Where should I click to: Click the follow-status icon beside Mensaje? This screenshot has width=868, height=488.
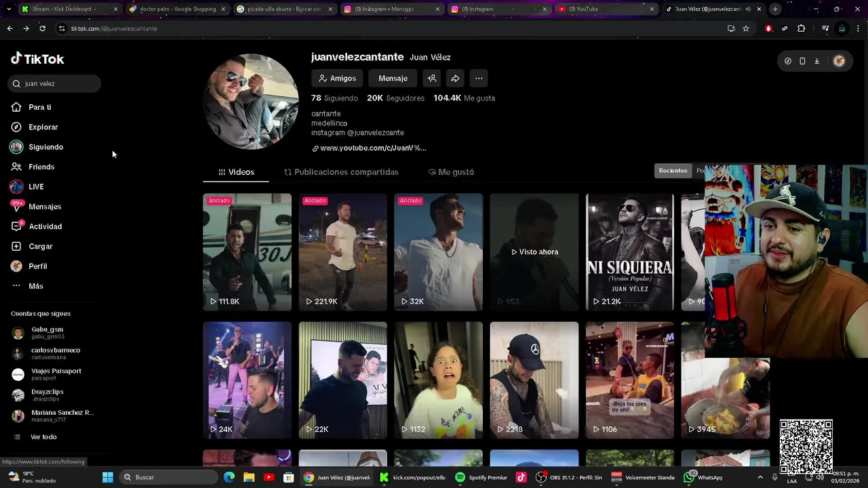tap(431, 79)
